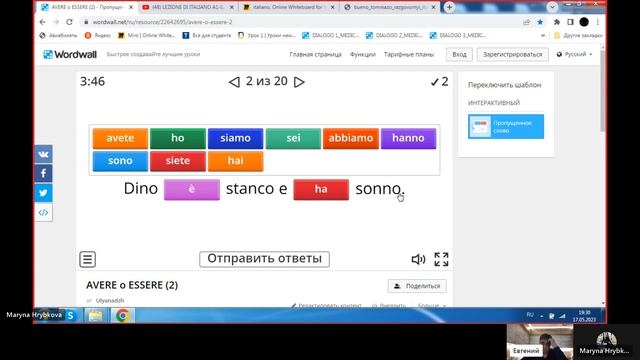Click the Евгений participant video thumbnail

(540, 342)
